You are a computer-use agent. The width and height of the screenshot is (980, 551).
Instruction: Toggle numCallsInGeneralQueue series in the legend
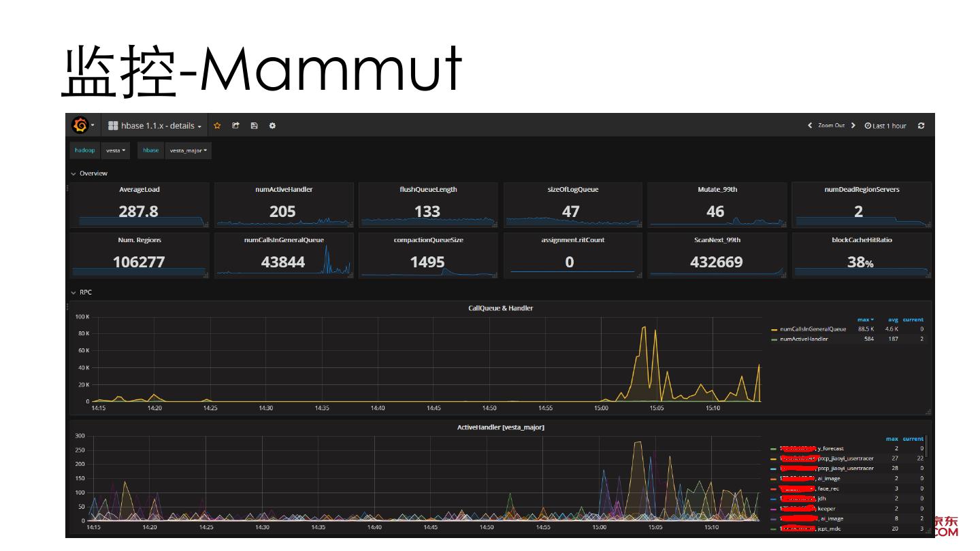pos(813,329)
